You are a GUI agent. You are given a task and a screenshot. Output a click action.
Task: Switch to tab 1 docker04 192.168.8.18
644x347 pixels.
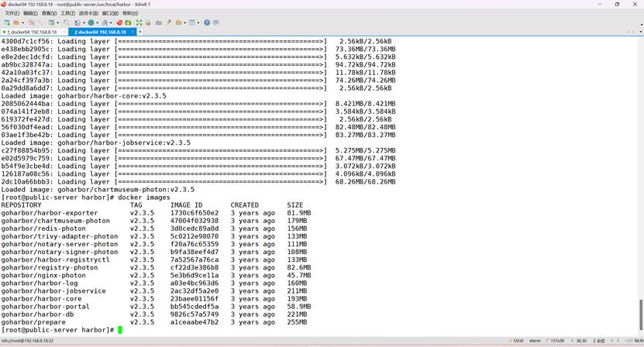pyautogui.click(x=33, y=32)
